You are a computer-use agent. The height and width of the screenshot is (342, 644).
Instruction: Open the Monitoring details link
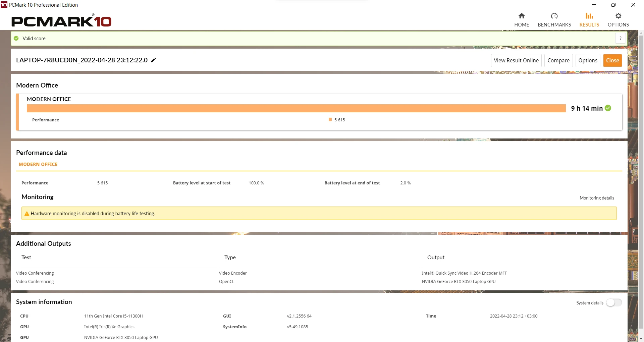pos(597,198)
